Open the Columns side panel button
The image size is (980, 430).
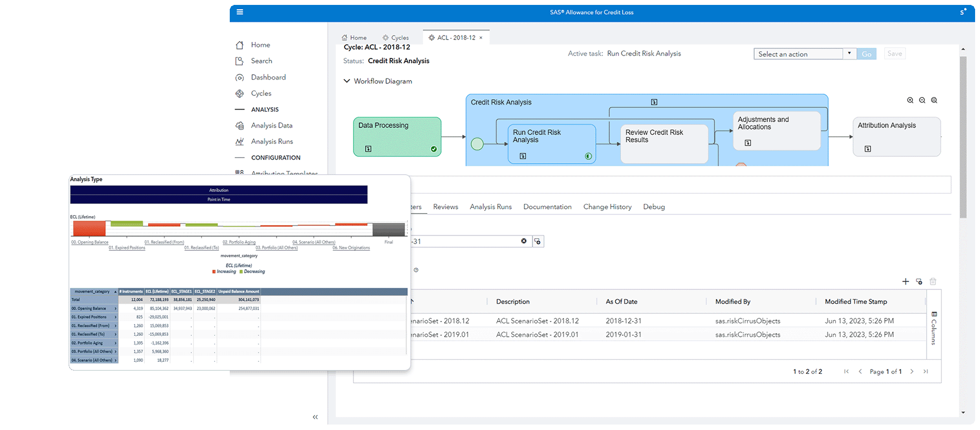[x=934, y=328]
